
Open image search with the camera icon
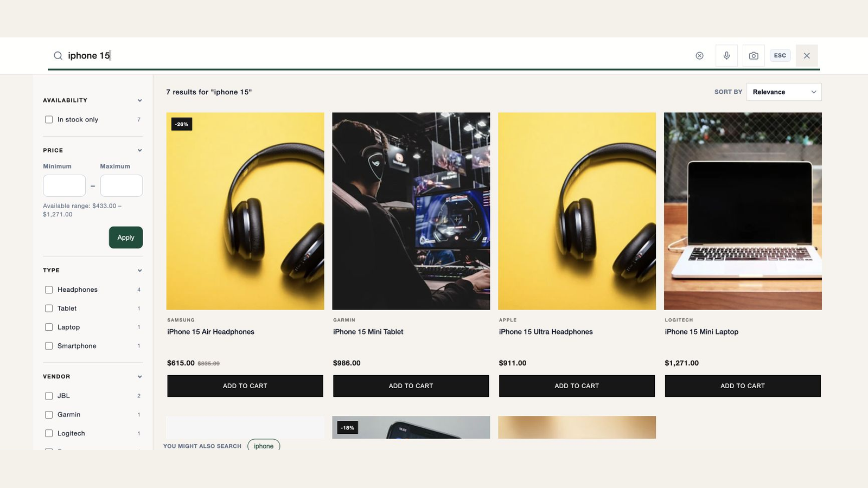click(x=754, y=56)
